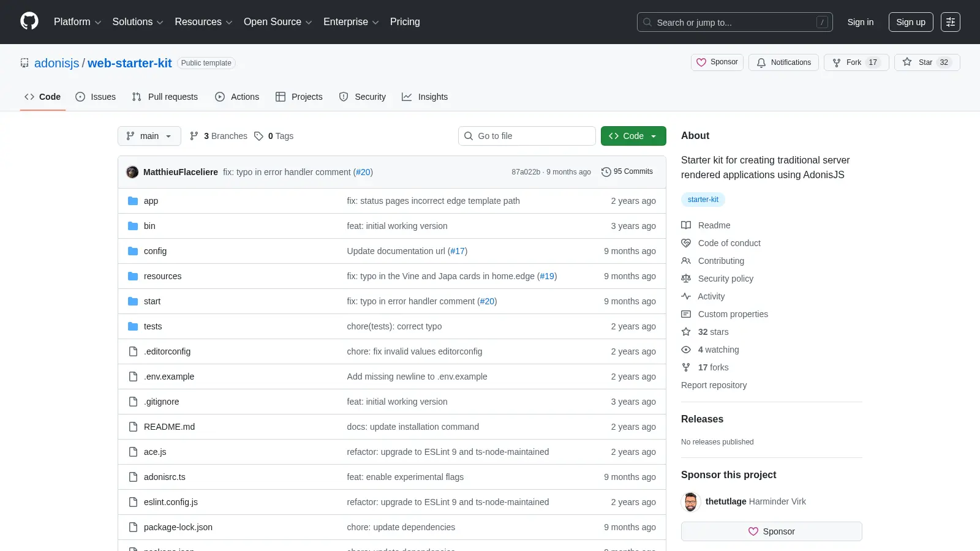980x551 pixels.
Task: Click the adonisjs owner link
Action: (x=57, y=63)
